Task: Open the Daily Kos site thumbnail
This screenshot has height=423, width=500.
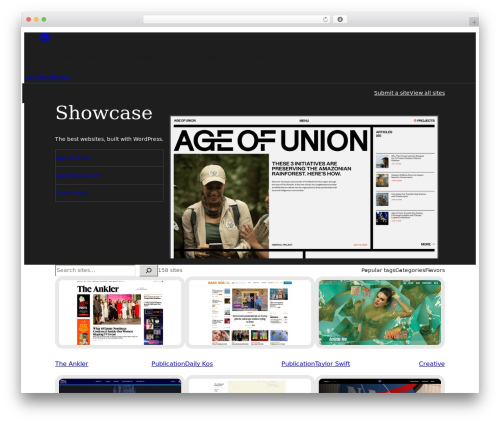Action: pyautogui.click(x=250, y=312)
